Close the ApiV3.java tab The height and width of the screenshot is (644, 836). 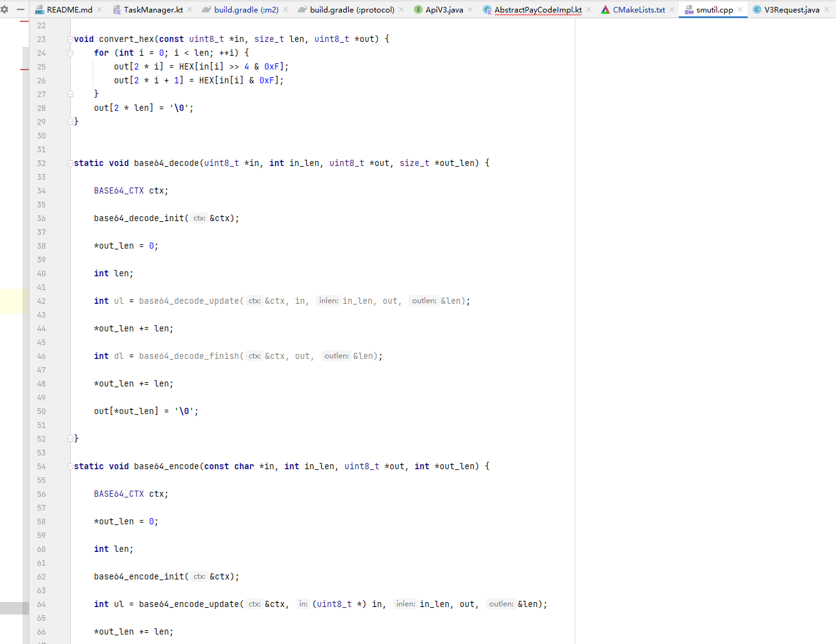[470, 9]
